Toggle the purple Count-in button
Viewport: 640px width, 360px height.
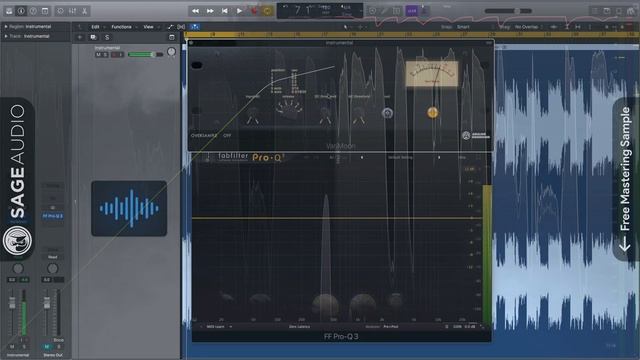pos(412,11)
